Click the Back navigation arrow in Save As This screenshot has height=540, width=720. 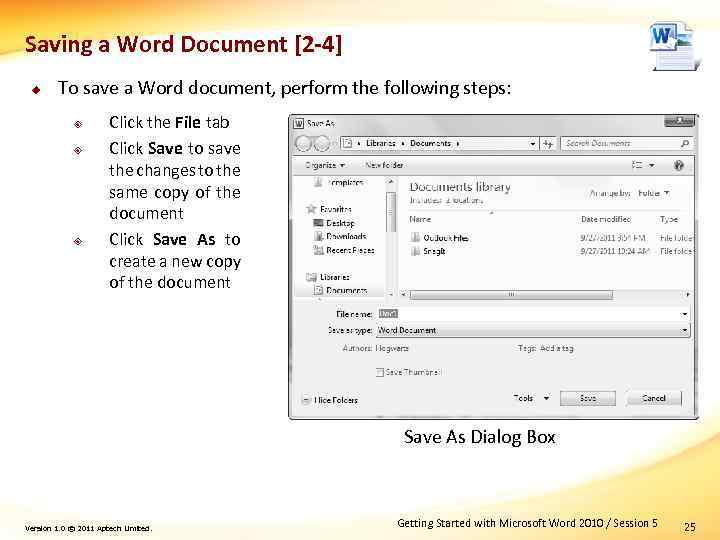304,144
